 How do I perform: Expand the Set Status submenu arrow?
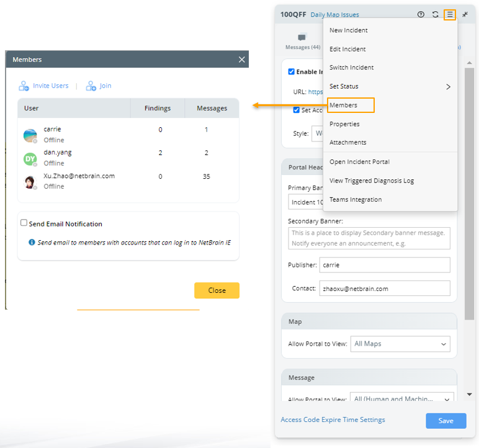pyautogui.click(x=448, y=87)
